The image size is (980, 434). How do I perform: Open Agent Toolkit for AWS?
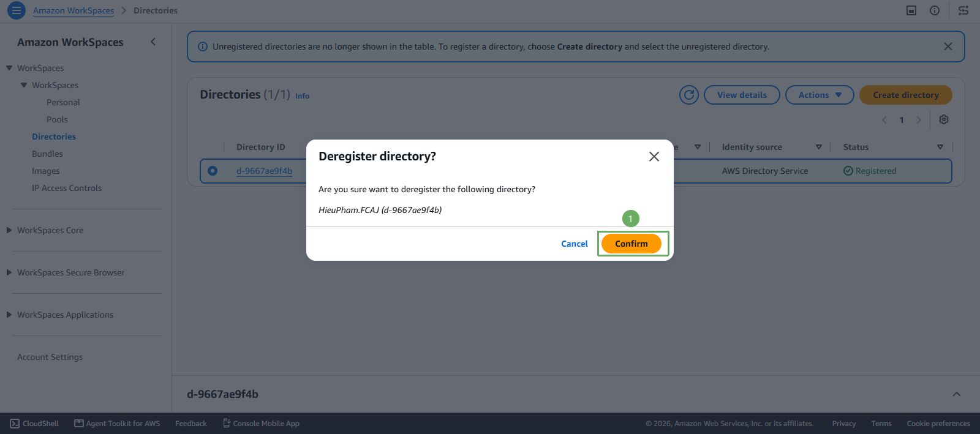coord(117,424)
